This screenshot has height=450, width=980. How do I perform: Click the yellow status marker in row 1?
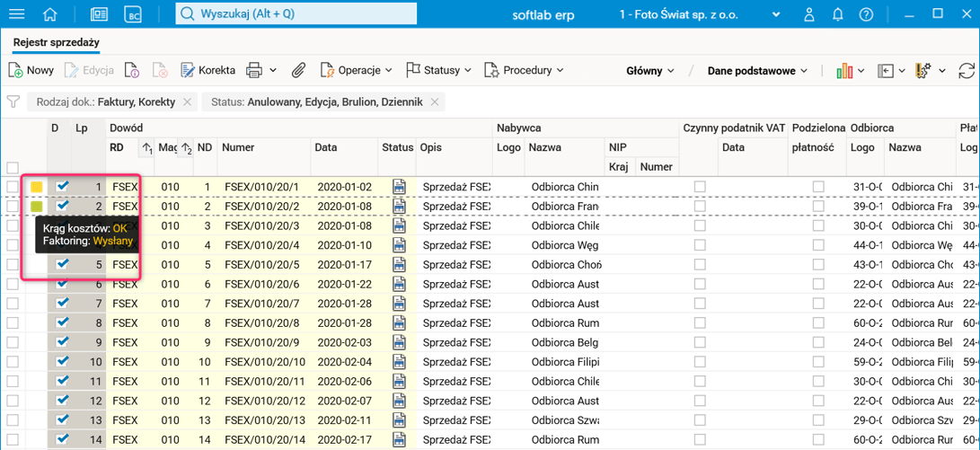[x=37, y=186]
